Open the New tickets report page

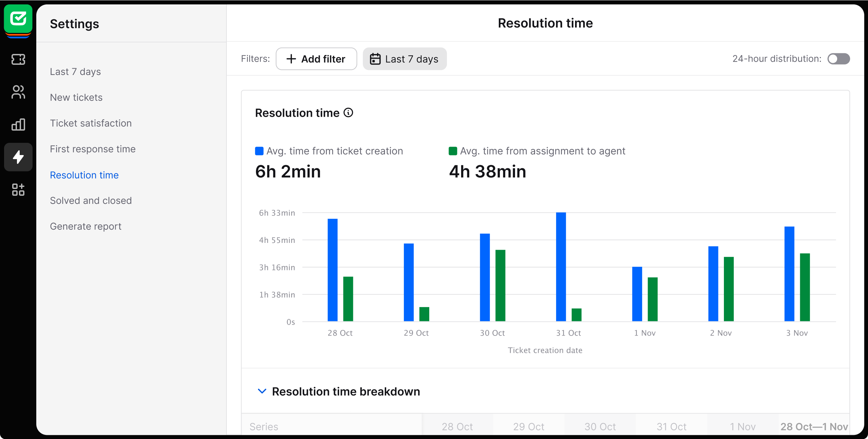point(76,97)
